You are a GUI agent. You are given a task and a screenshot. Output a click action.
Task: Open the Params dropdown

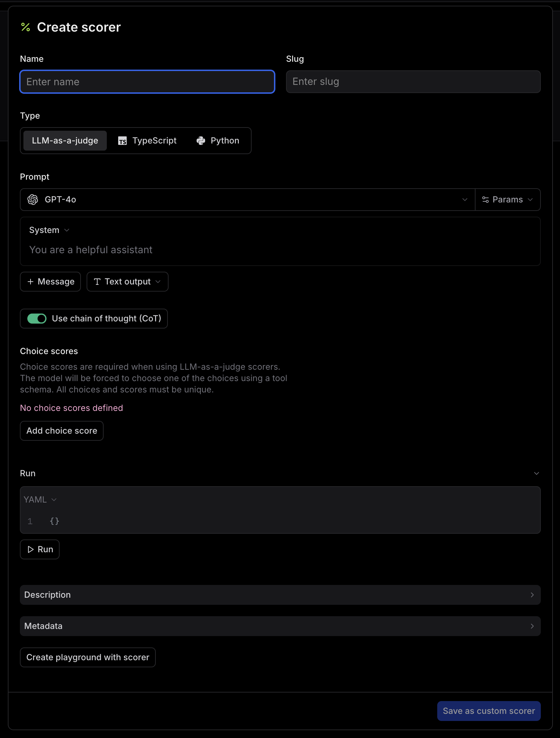coord(507,200)
